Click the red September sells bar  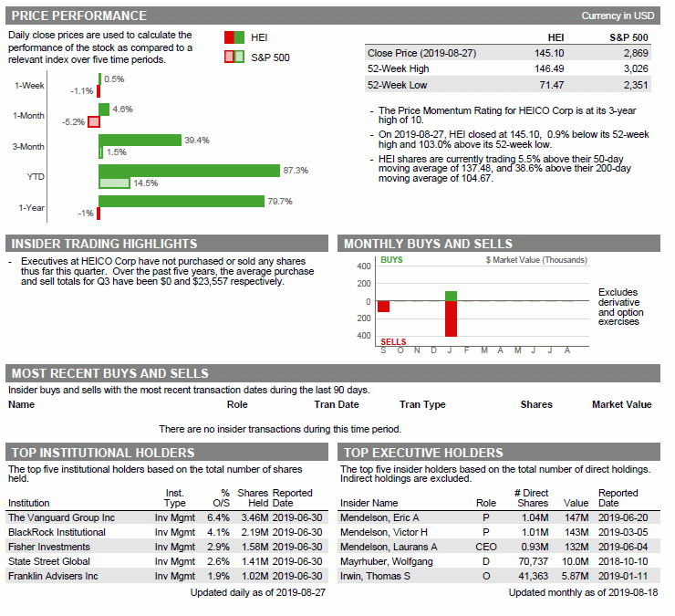pyautogui.click(x=383, y=307)
